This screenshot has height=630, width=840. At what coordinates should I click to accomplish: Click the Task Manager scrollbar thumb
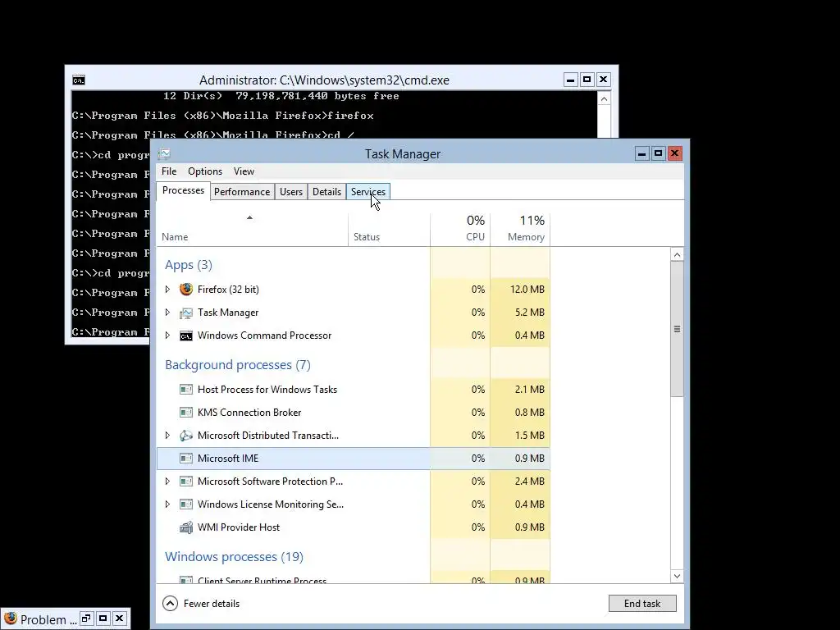[x=677, y=329]
